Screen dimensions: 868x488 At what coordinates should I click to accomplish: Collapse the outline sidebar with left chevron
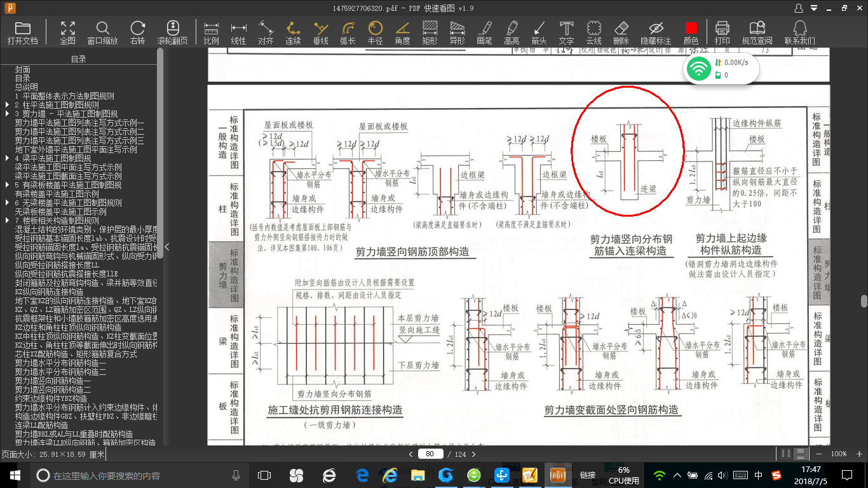166,247
